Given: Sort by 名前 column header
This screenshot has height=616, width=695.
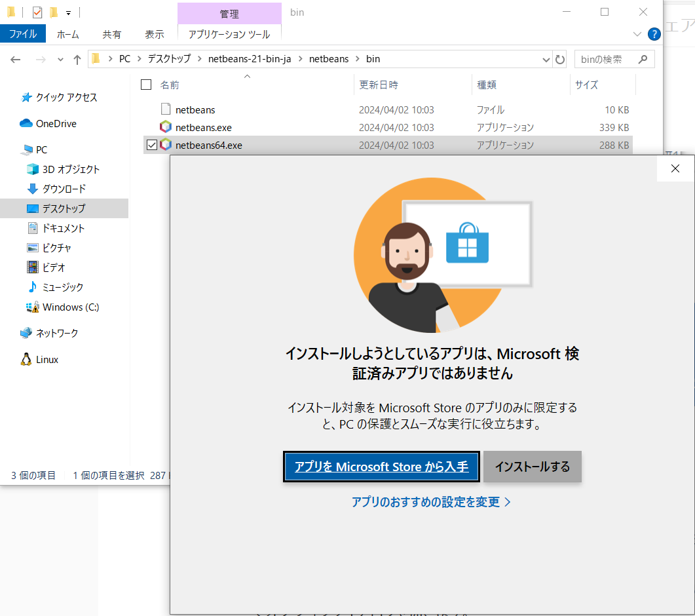Looking at the screenshot, I should coord(169,85).
